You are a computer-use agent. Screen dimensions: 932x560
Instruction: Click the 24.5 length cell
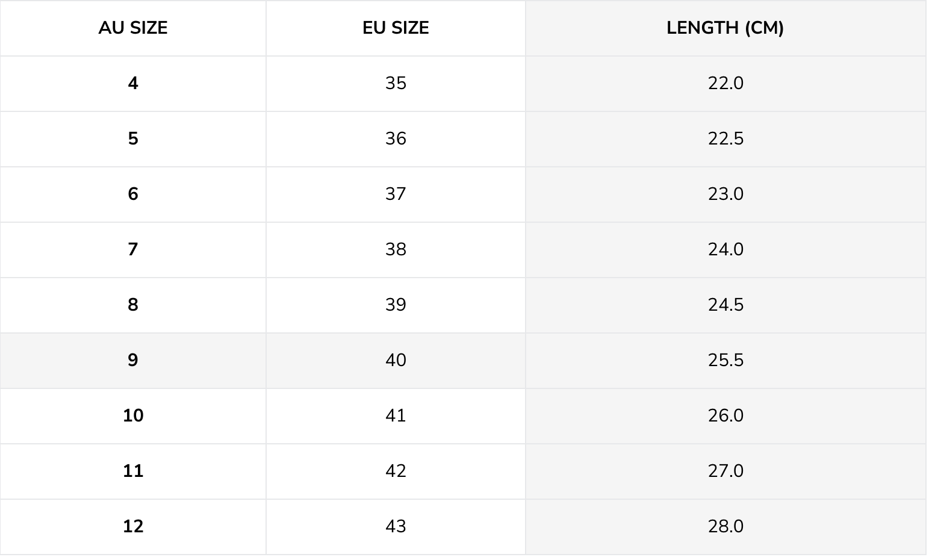(x=725, y=305)
